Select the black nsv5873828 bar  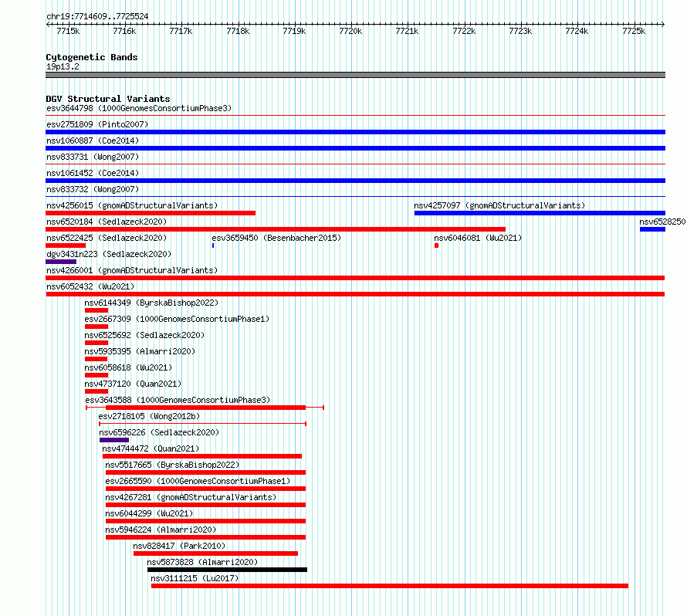pos(228,570)
